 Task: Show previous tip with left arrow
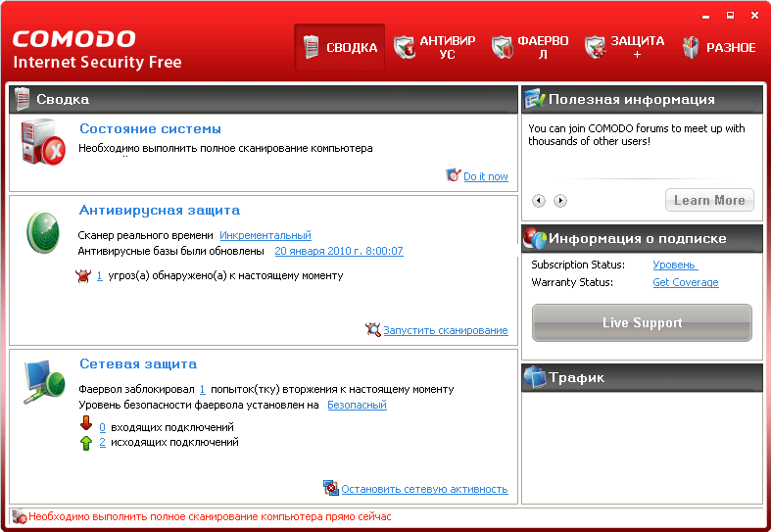(539, 201)
